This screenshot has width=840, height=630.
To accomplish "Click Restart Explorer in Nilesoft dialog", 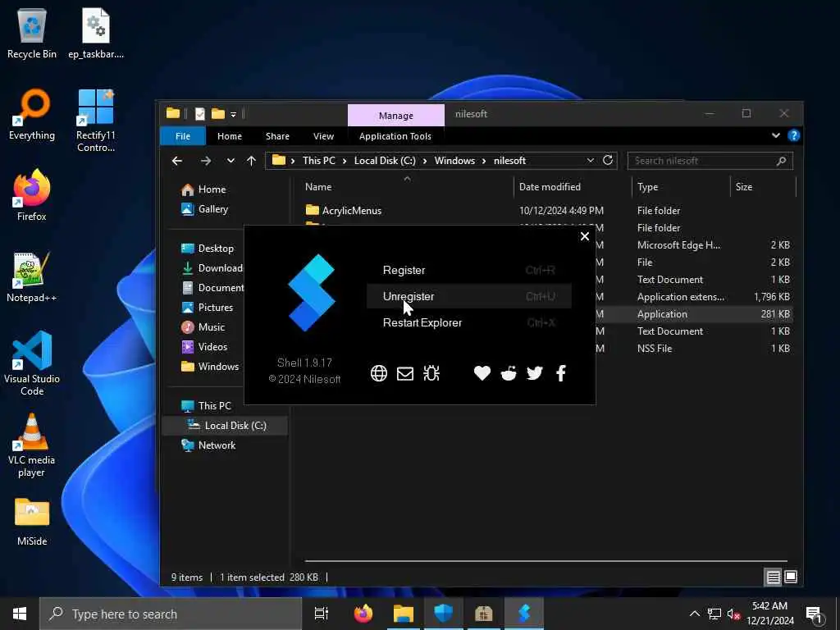I will point(468,322).
